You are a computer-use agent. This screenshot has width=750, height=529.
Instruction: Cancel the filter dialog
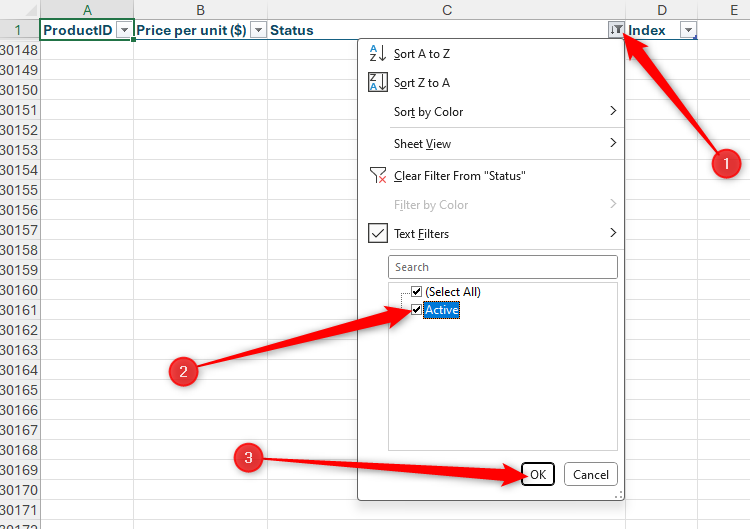[x=590, y=474]
